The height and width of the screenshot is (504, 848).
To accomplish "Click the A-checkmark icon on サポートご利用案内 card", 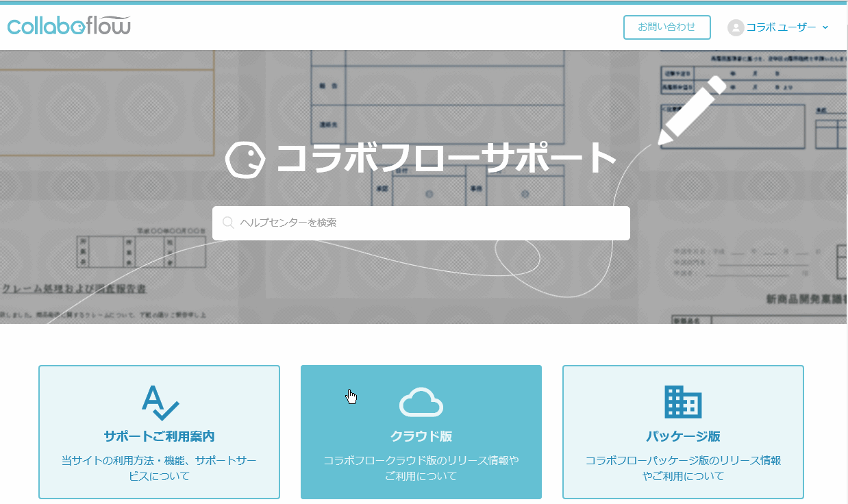I will 160,403.
